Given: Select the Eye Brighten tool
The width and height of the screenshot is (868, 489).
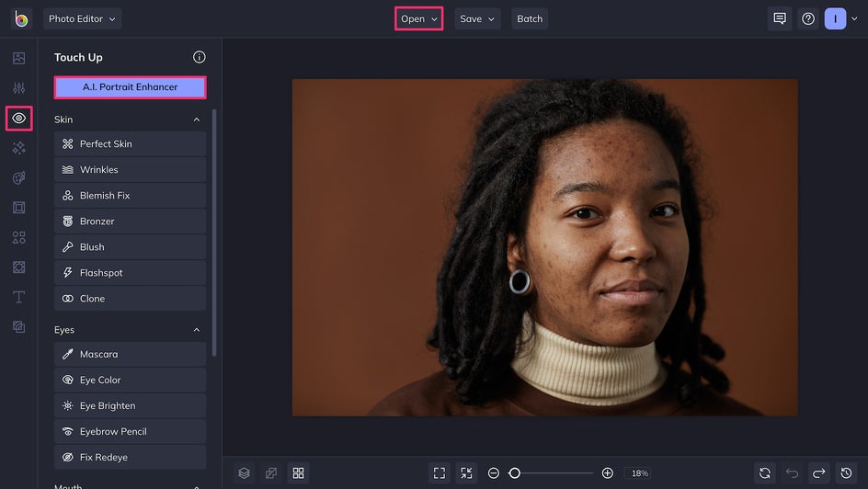Looking at the screenshot, I should pyautogui.click(x=130, y=405).
